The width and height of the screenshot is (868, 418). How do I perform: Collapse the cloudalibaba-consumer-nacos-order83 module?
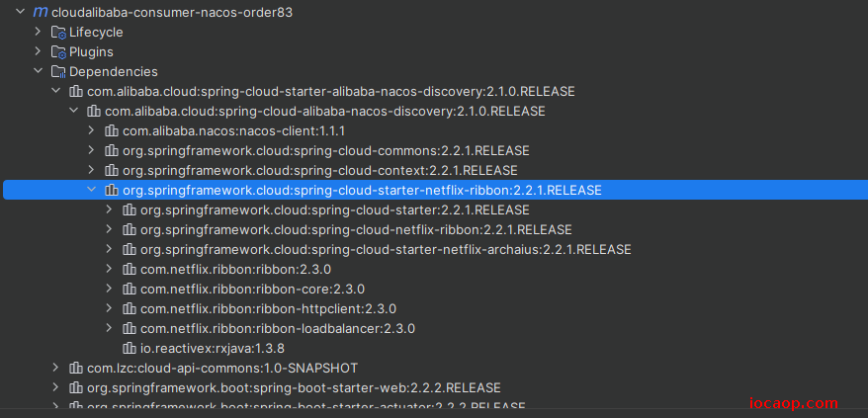pos(21,12)
